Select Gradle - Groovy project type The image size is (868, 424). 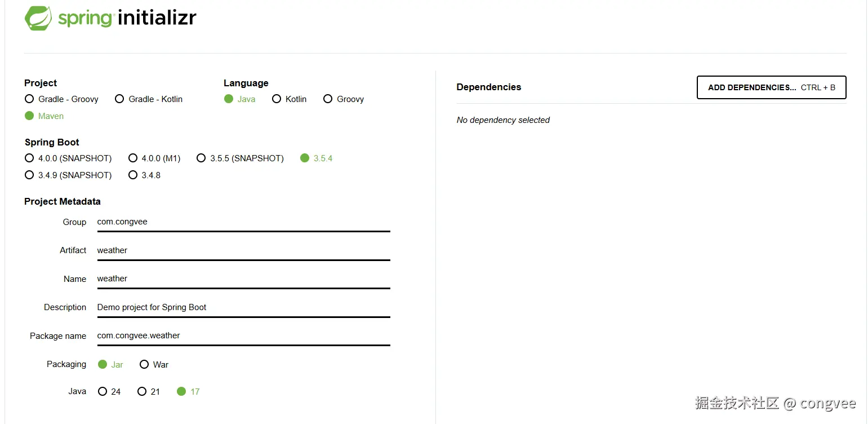click(x=61, y=99)
